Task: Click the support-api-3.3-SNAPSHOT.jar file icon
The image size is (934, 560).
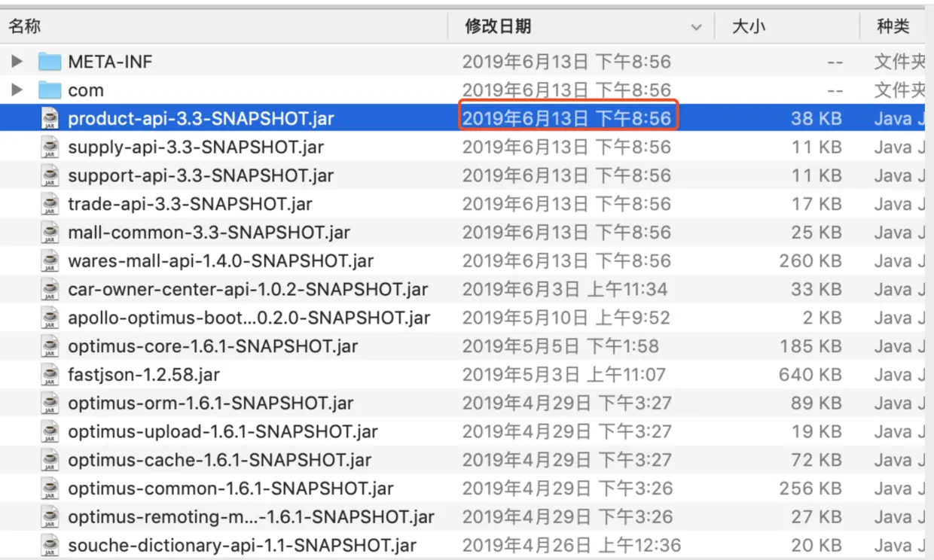Action: 50,175
